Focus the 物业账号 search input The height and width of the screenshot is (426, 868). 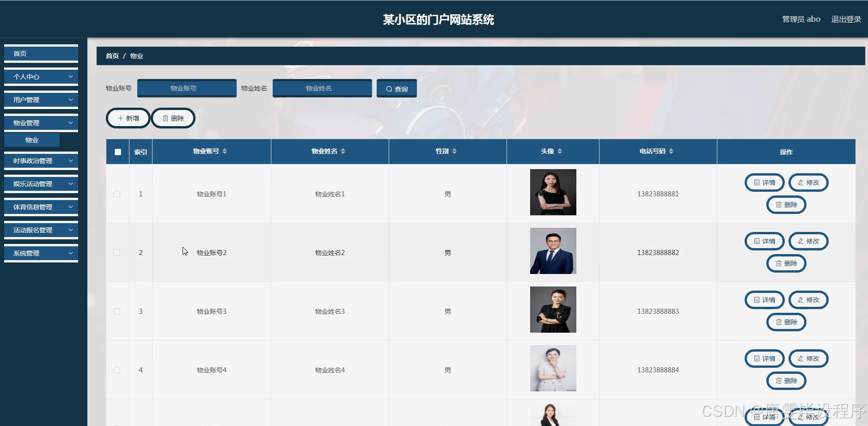[187, 88]
